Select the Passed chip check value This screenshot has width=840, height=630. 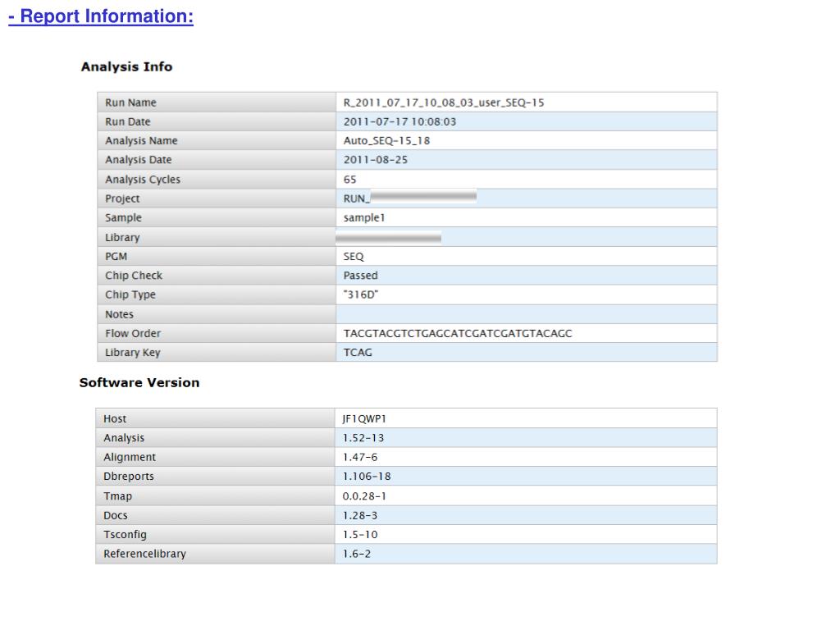click(361, 276)
